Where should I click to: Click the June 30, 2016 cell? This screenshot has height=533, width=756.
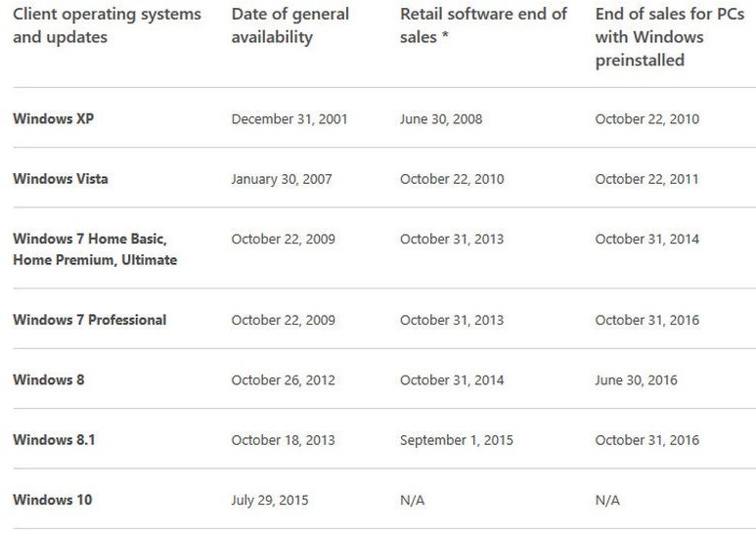pos(636,380)
